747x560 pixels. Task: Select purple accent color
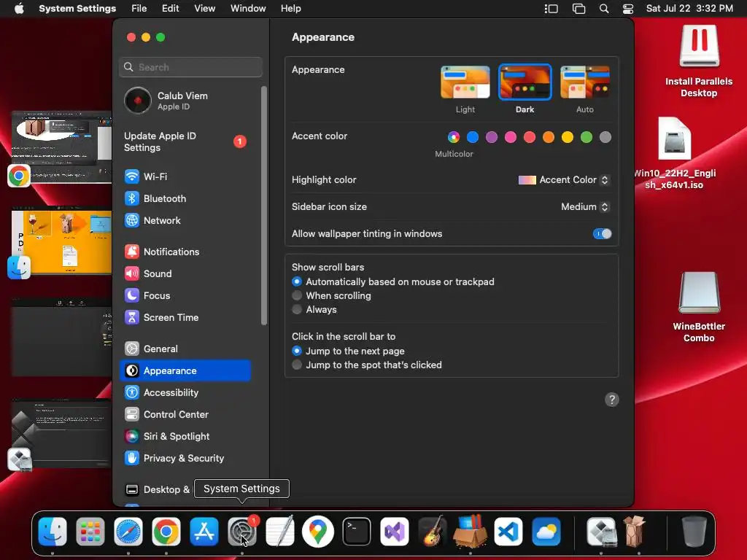(492, 138)
